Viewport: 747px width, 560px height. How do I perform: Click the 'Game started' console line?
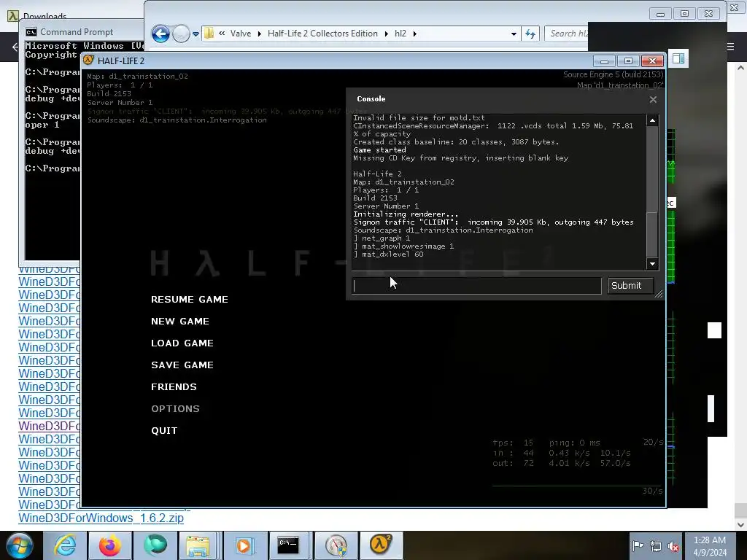click(x=379, y=150)
